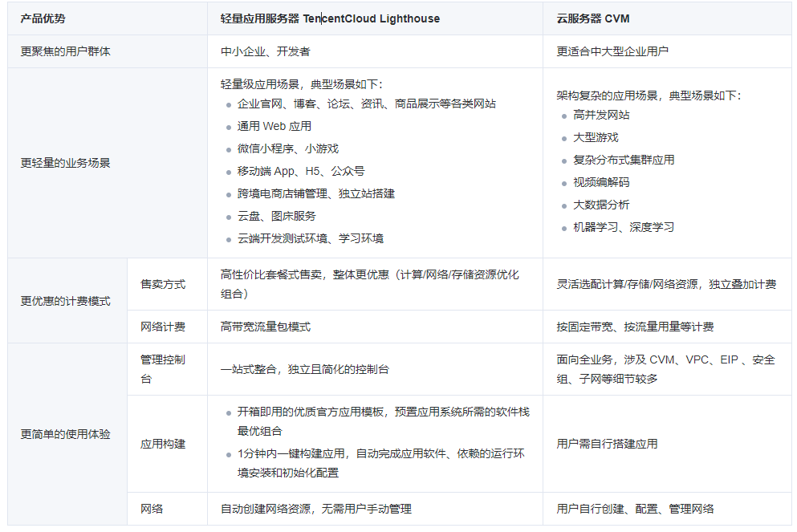Click the 开箱即用的优质官方应用模板 bullet
This screenshot has height=532, width=797.
(384, 421)
